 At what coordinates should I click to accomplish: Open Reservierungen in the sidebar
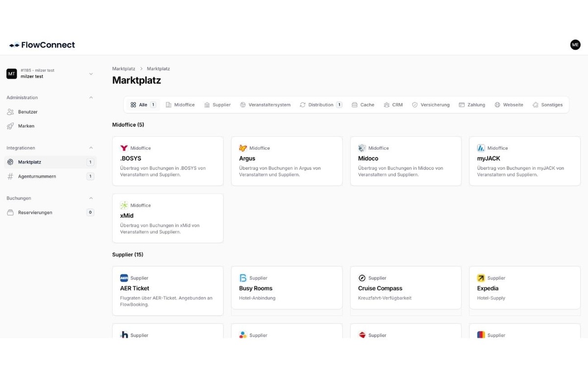click(35, 212)
